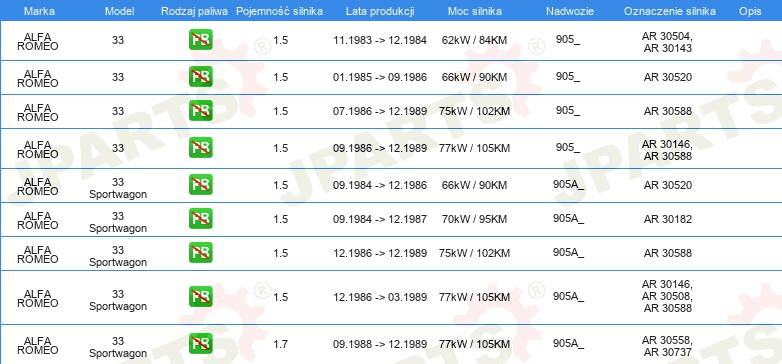Click the Oznaczenie silnika column header

(x=670, y=11)
